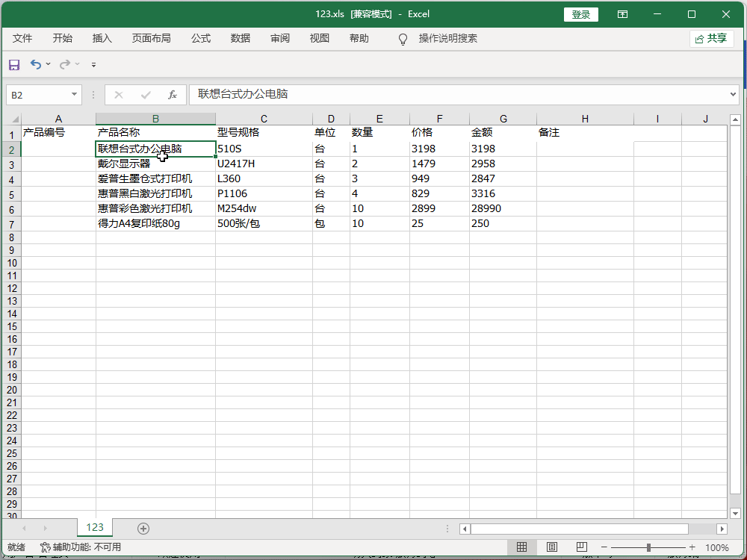Open the 帮助 tab
Image resolution: width=747 pixels, height=560 pixels.
point(359,39)
